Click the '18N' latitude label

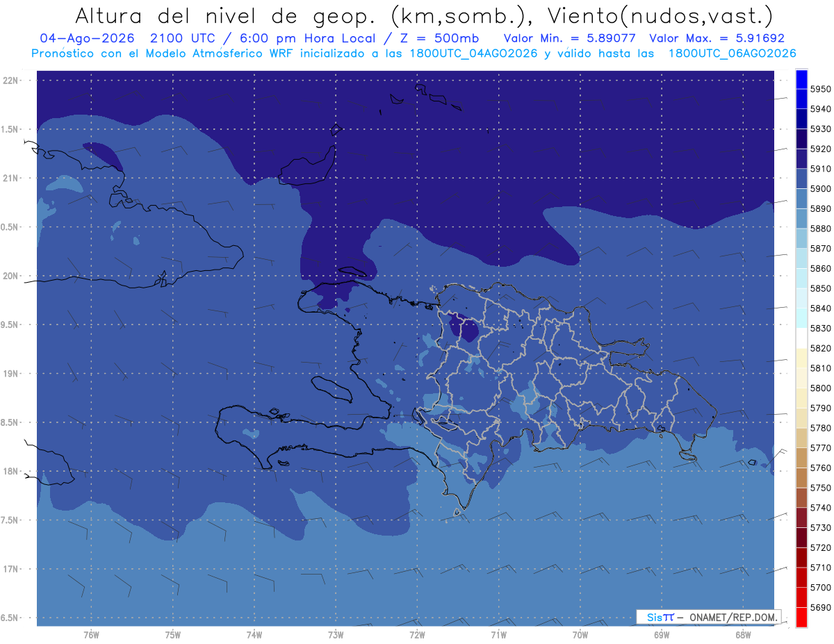coord(10,471)
